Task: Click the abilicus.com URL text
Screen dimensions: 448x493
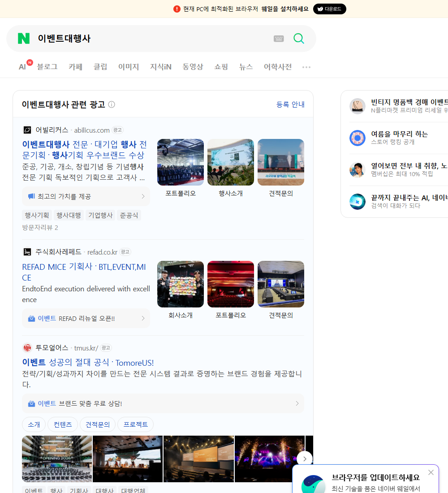Action: tap(92, 130)
